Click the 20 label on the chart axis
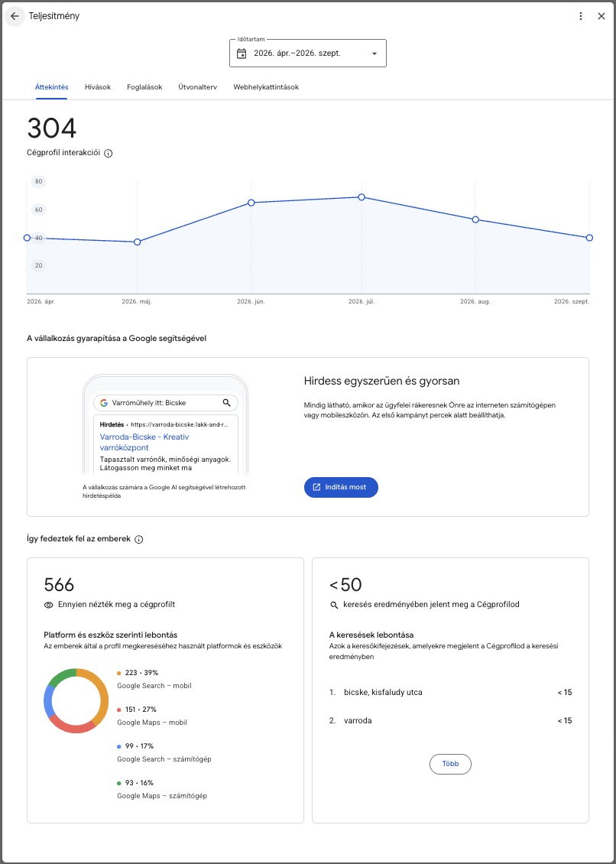 click(x=38, y=265)
